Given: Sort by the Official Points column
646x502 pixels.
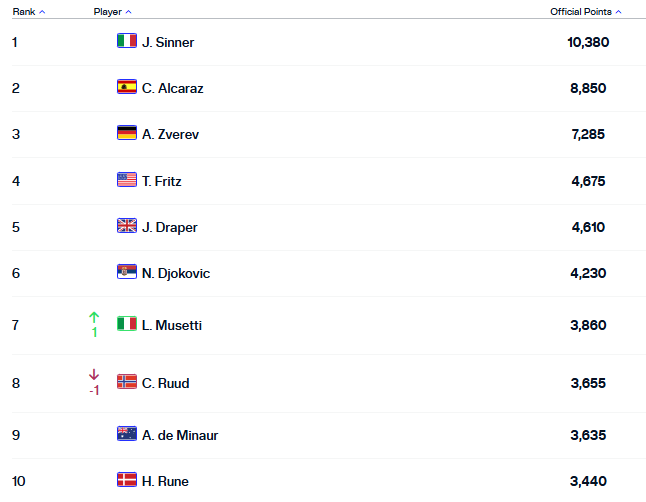Looking at the screenshot, I should (x=585, y=12).
